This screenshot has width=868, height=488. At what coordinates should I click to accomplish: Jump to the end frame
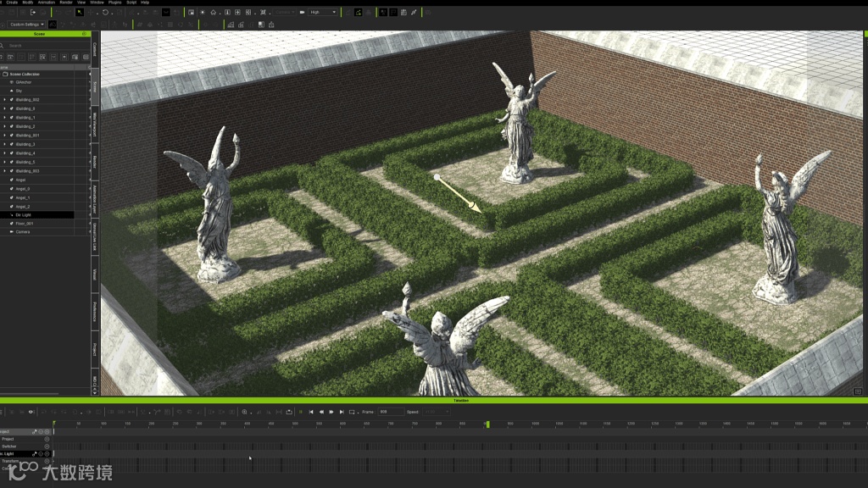click(x=342, y=412)
